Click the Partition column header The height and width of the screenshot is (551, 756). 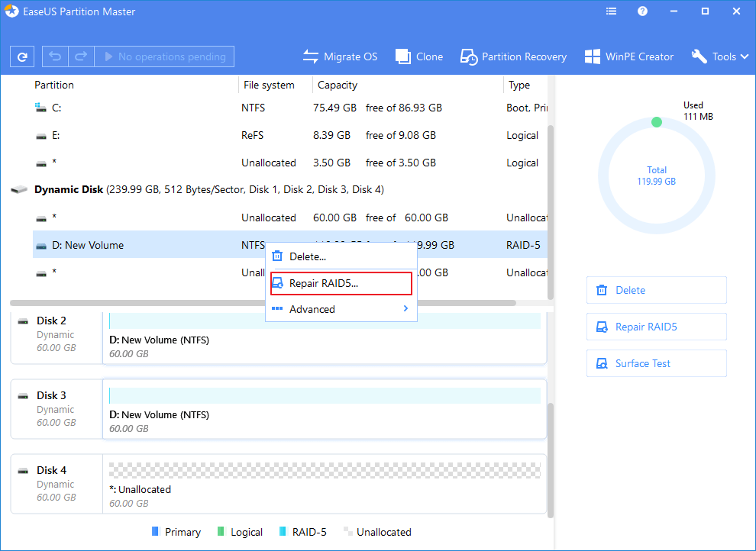point(54,85)
